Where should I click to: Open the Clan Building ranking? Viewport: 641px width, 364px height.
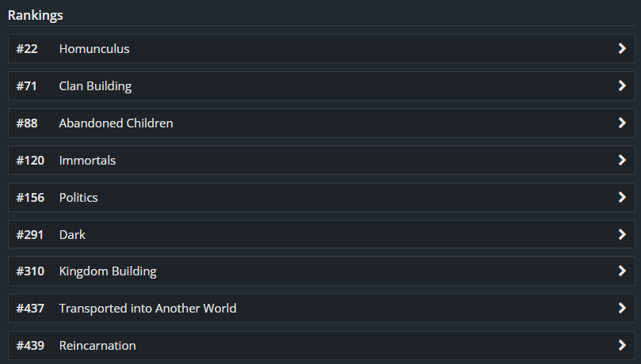point(95,86)
